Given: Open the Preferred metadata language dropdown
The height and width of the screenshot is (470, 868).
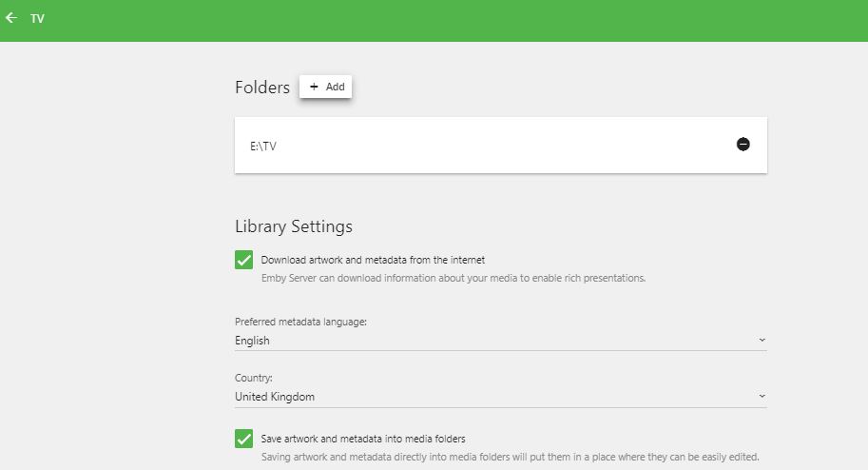Looking at the screenshot, I should (500, 341).
